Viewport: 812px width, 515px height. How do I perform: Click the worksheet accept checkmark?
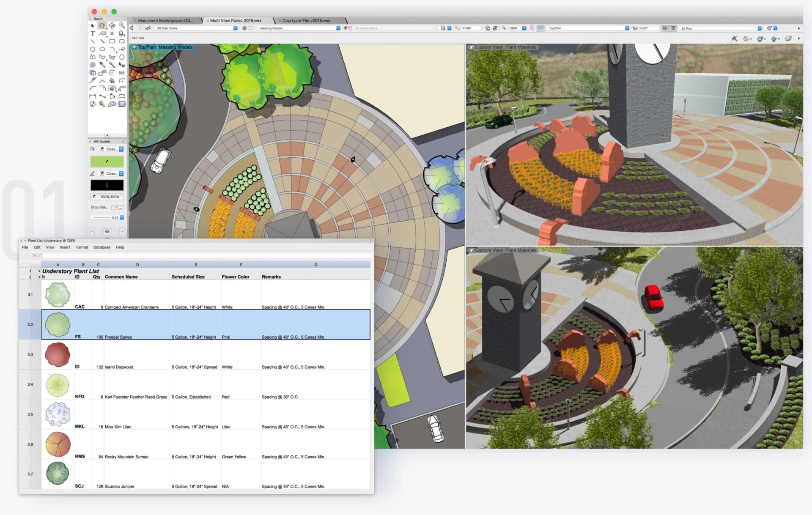coord(39,255)
